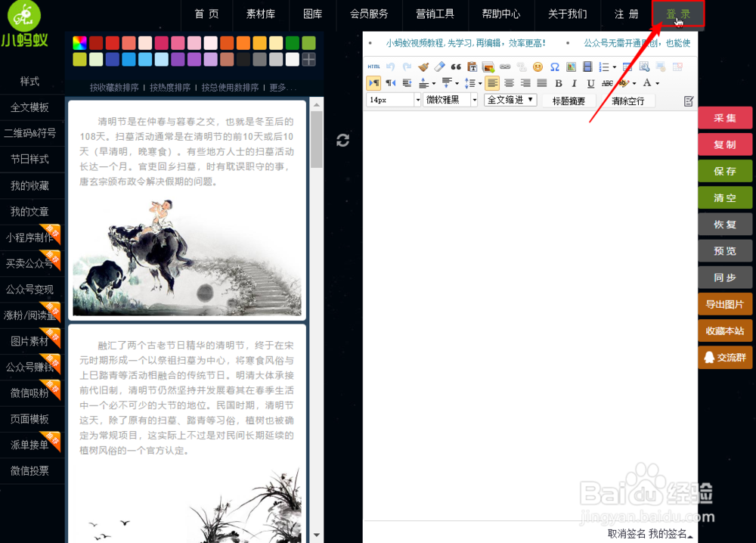756x543 pixels.
Task: Open the 帮助中心 menu item
Action: 500,14
